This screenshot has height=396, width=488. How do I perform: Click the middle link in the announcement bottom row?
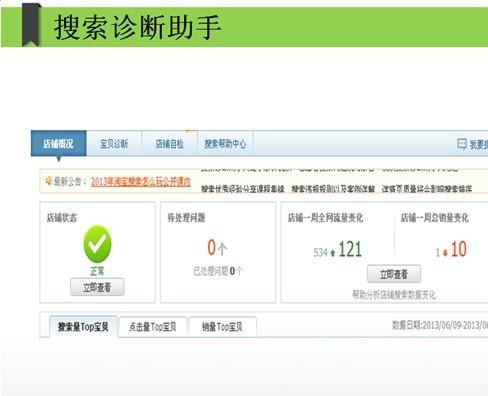click(333, 189)
